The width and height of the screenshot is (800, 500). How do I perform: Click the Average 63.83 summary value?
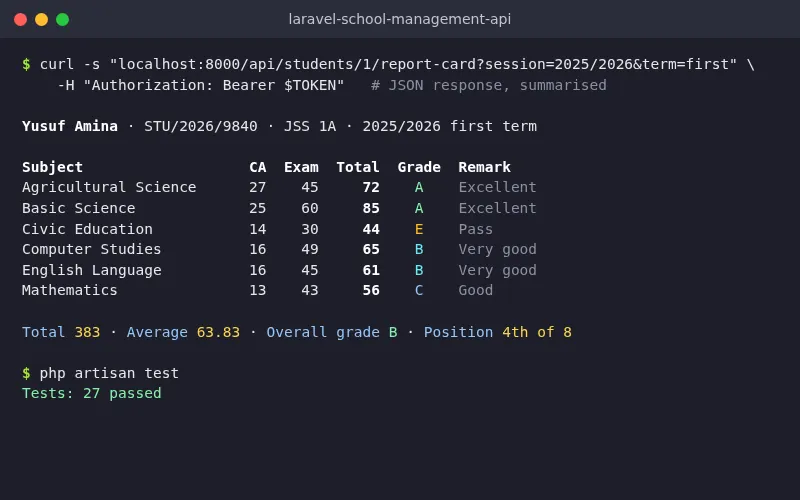[x=183, y=332]
